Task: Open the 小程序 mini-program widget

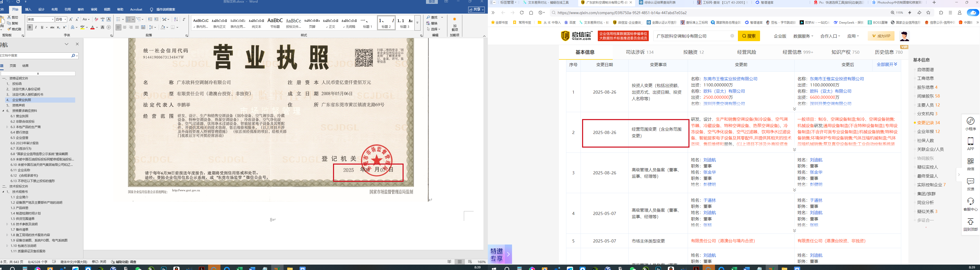Action: coord(970,124)
